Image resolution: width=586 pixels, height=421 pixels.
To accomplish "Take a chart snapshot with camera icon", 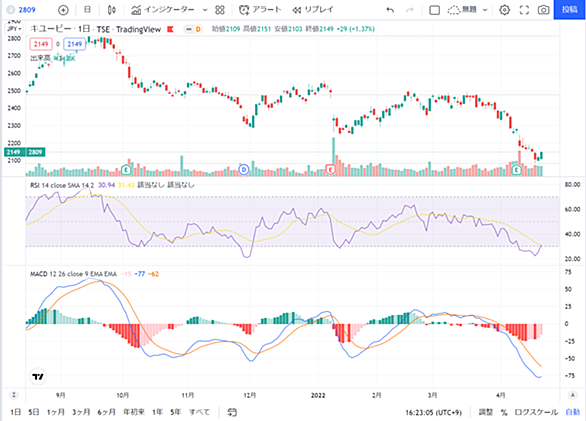I will (x=543, y=10).
